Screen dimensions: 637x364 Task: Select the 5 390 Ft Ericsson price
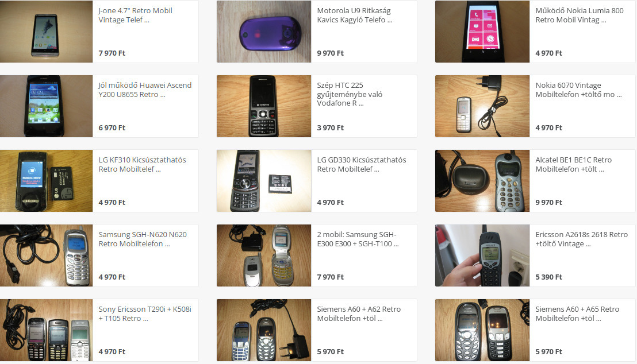[x=549, y=277]
